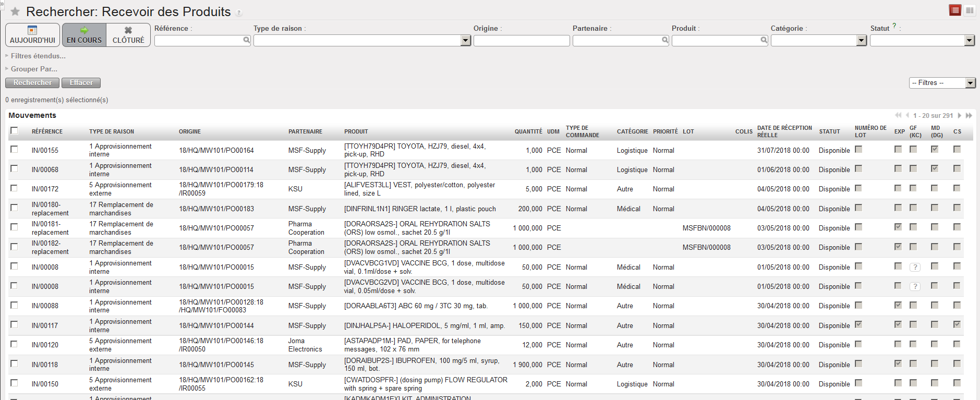This screenshot has width=980, height=400.
Task: Click into the Origine text field
Action: click(521, 41)
